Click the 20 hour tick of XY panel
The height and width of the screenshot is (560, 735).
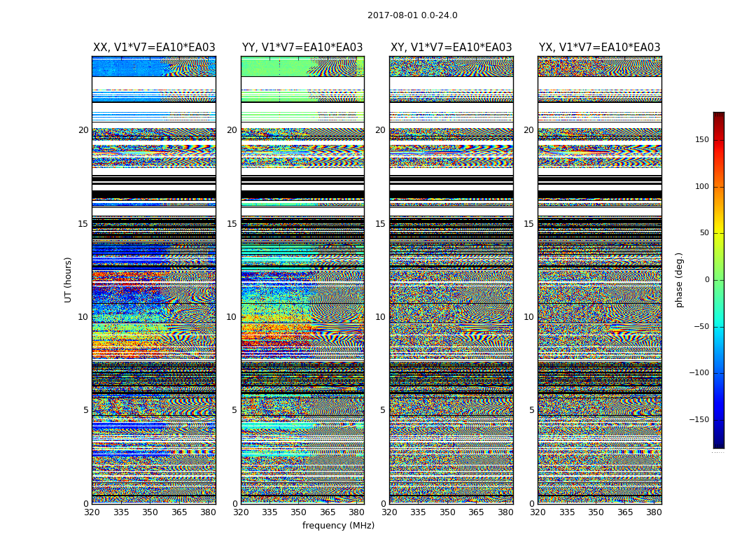pyautogui.click(x=381, y=130)
